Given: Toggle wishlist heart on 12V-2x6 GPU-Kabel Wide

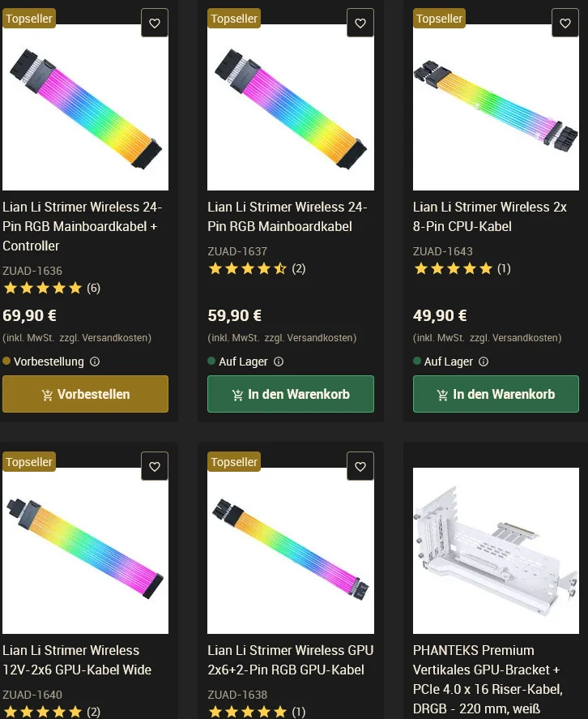Looking at the screenshot, I should coord(155,467).
